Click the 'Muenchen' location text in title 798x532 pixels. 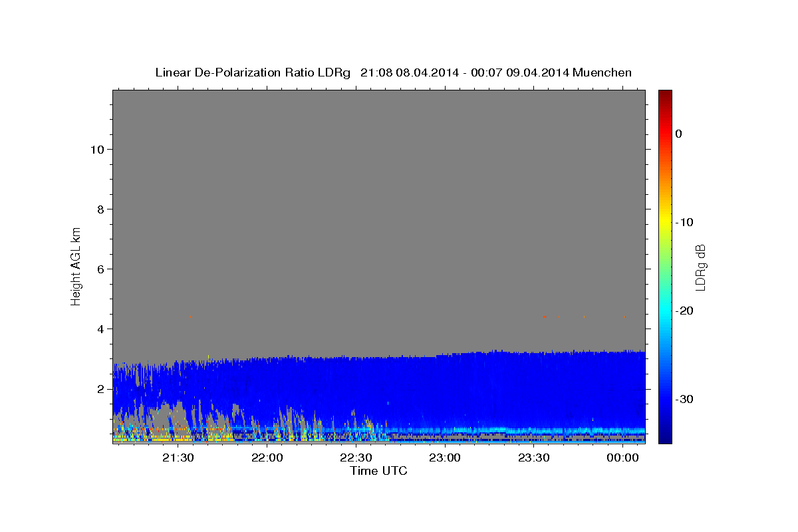click(x=602, y=72)
